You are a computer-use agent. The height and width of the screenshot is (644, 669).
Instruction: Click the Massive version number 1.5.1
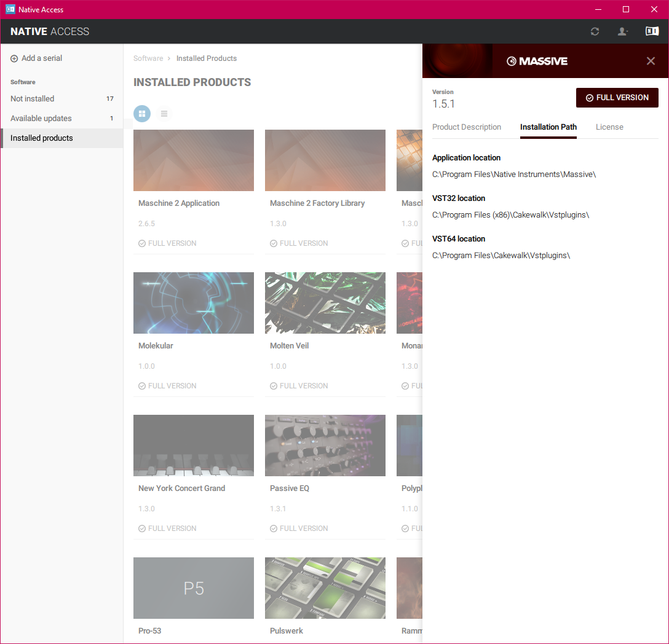coord(444,104)
